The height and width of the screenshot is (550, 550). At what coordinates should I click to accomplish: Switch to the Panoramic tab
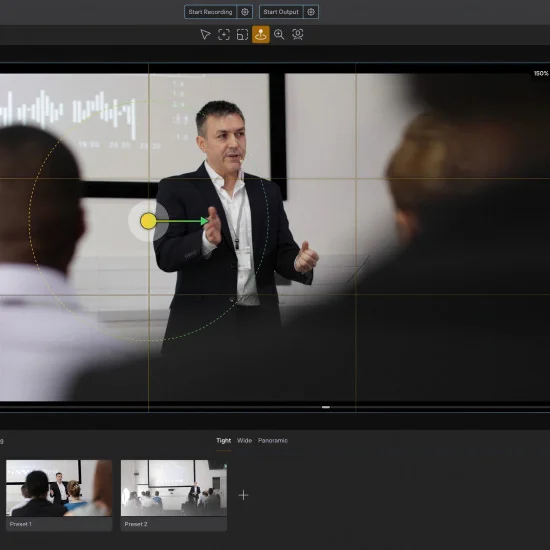coord(273,441)
